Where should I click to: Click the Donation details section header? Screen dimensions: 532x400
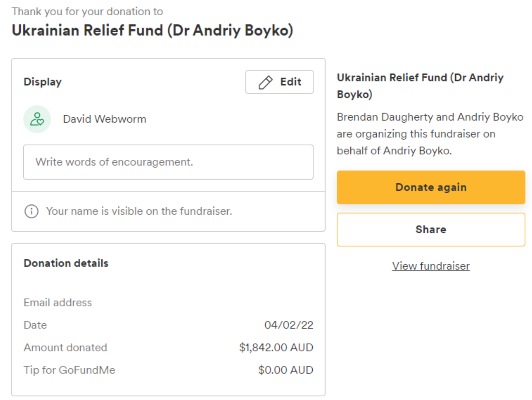click(x=66, y=263)
